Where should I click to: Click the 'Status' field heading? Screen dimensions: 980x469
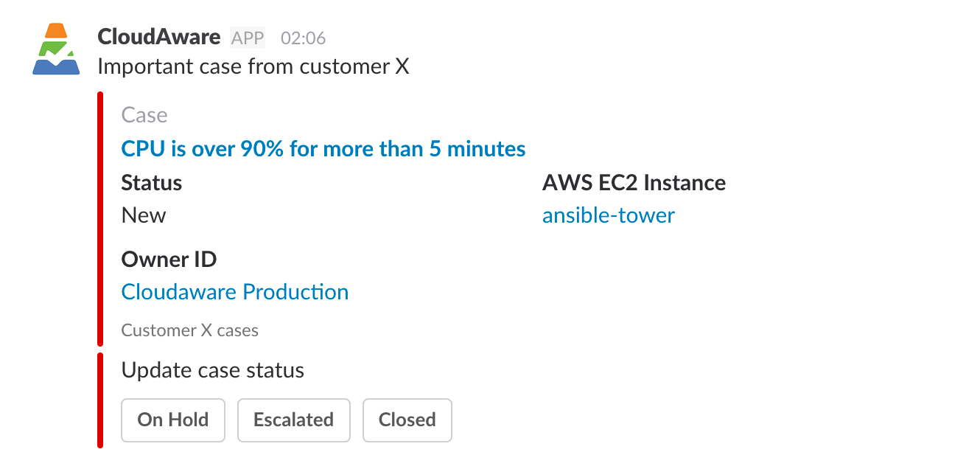[x=151, y=183]
